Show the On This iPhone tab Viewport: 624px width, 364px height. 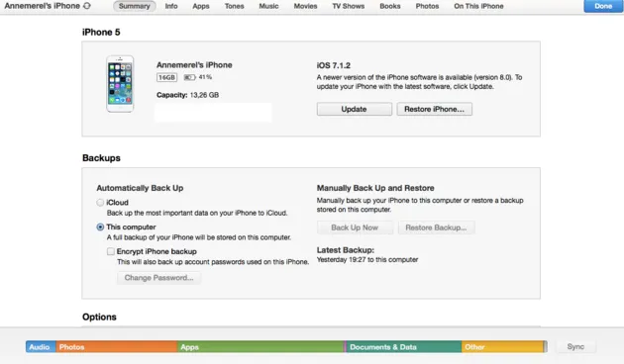click(478, 6)
